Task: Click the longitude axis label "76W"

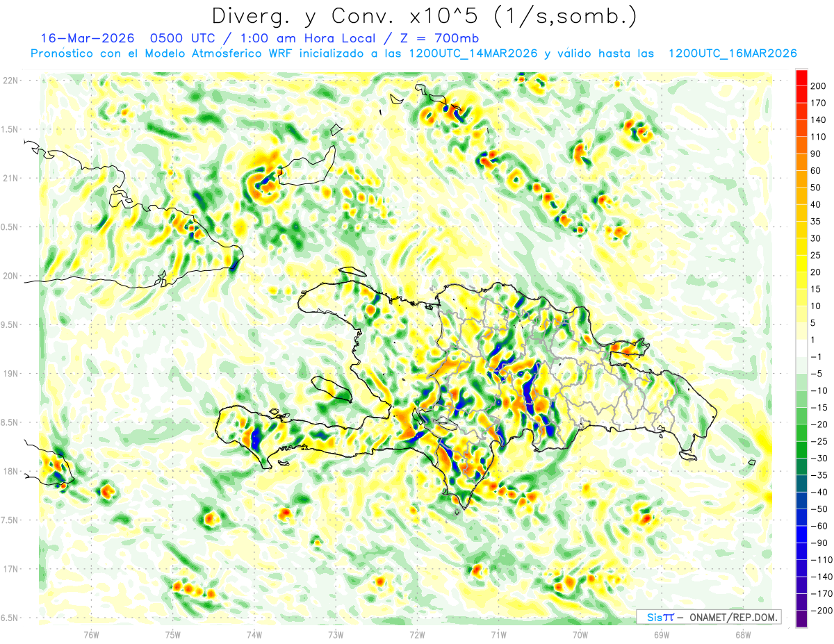Action: click(x=91, y=634)
